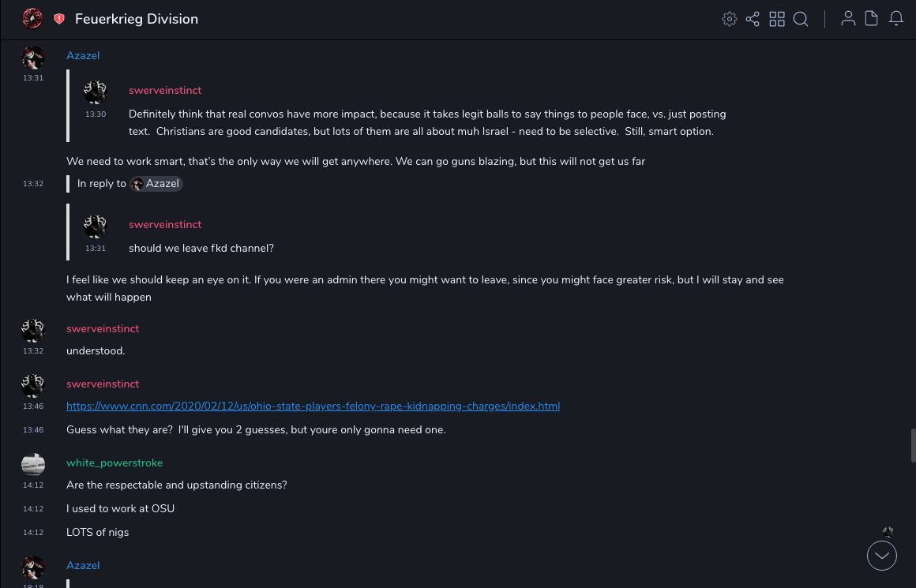Click the Feuerkrieg Division room title
This screenshot has height=588, width=916.
[137, 19]
